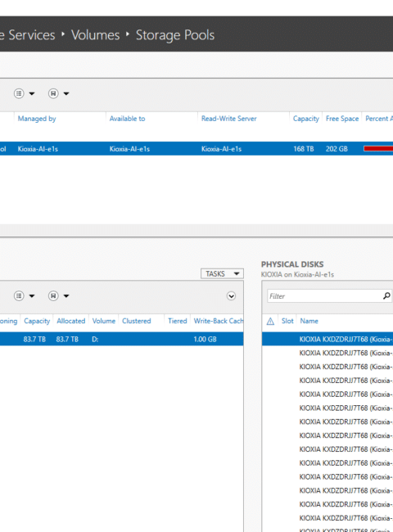The height and width of the screenshot is (532, 393).
Task: Sort pools by Managed by column
Action: click(37, 119)
